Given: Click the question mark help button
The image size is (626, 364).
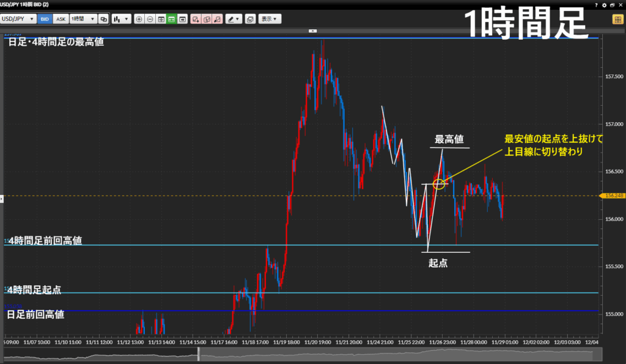Looking at the screenshot, I should [596, 4].
